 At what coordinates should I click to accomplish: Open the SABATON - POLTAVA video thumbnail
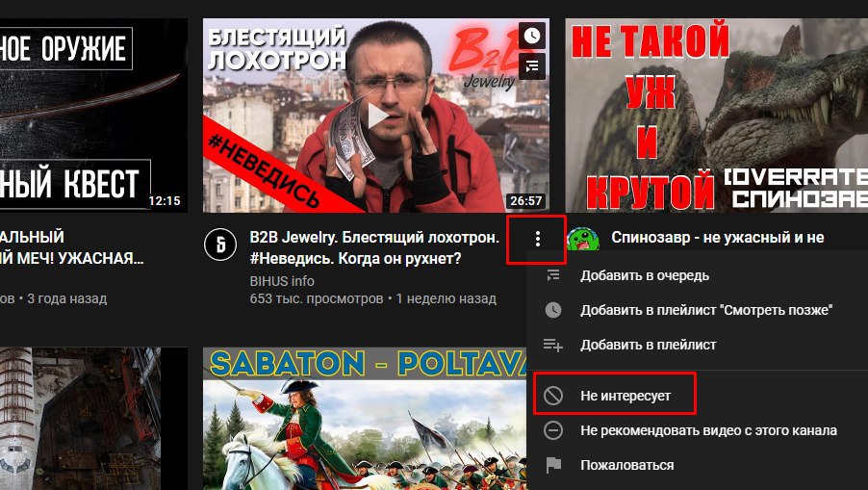pos(365,419)
